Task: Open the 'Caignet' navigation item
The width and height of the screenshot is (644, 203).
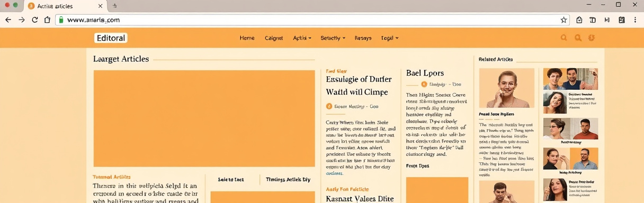Action: (x=274, y=38)
